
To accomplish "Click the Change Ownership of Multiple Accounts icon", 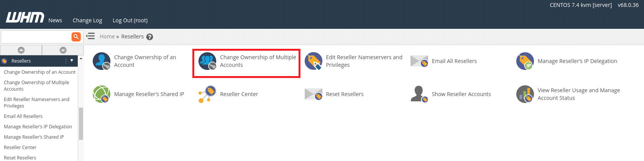I will pyautogui.click(x=207, y=61).
